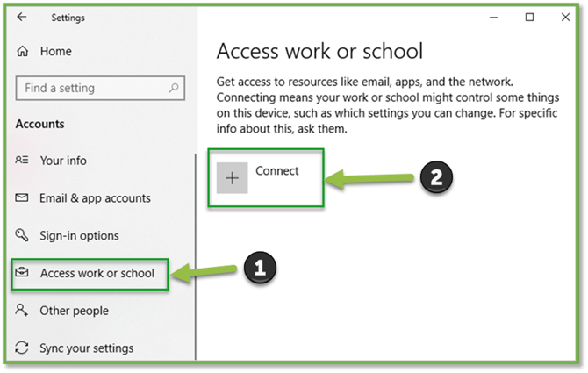Select Email & app accounts
This screenshot has width=588, height=373.
(95, 198)
